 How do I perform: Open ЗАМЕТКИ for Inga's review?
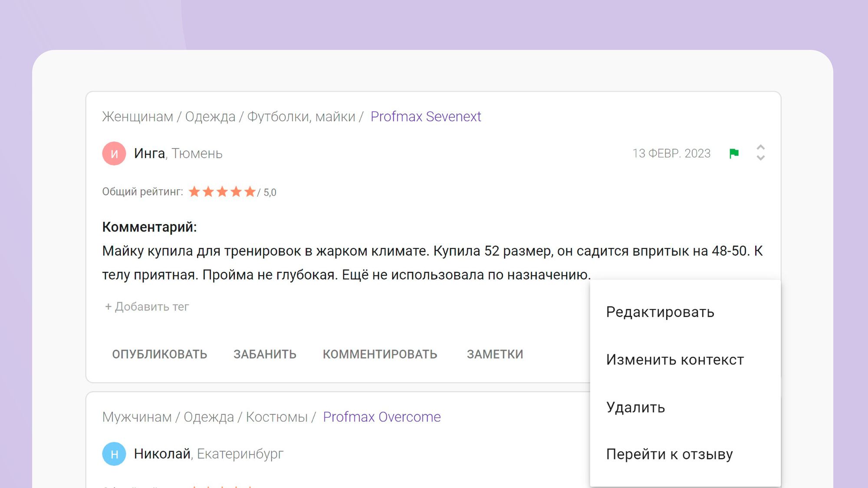pos(495,354)
